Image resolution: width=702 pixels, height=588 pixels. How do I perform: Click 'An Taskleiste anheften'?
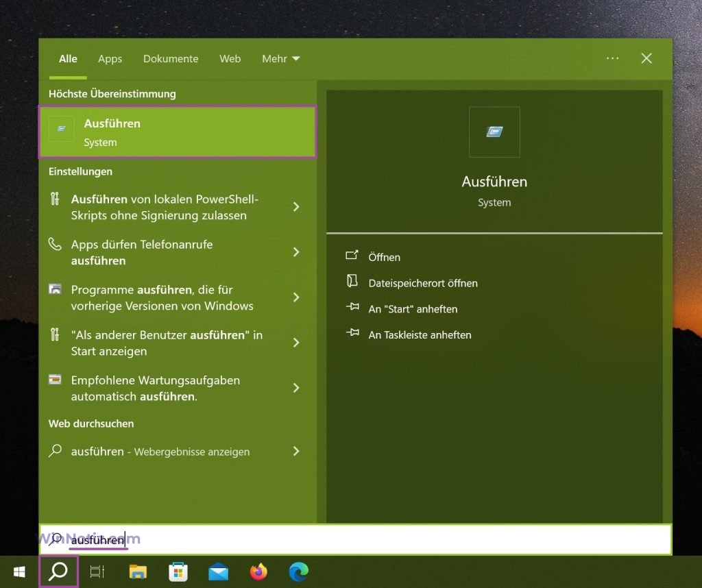coord(420,334)
